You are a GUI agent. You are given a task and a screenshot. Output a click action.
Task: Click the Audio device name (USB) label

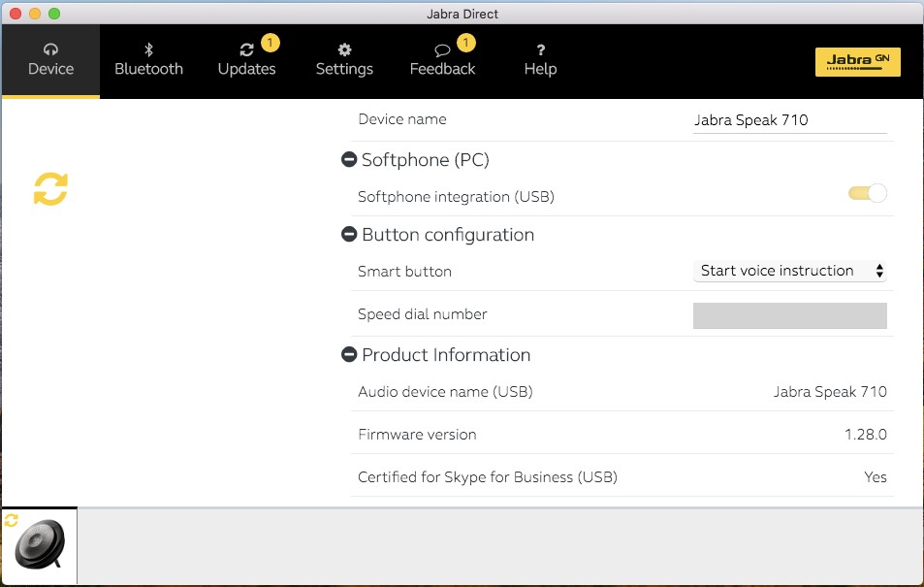(x=445, y=392)
